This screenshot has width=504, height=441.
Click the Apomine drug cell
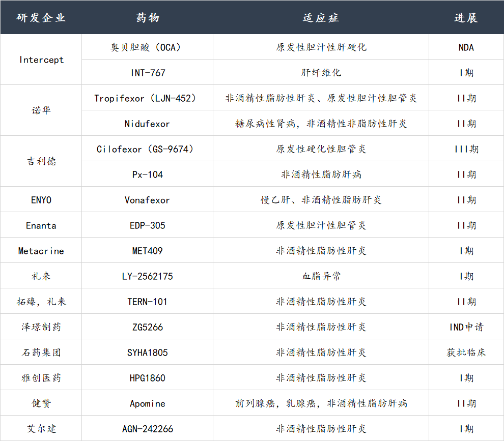tap(147, 403)
